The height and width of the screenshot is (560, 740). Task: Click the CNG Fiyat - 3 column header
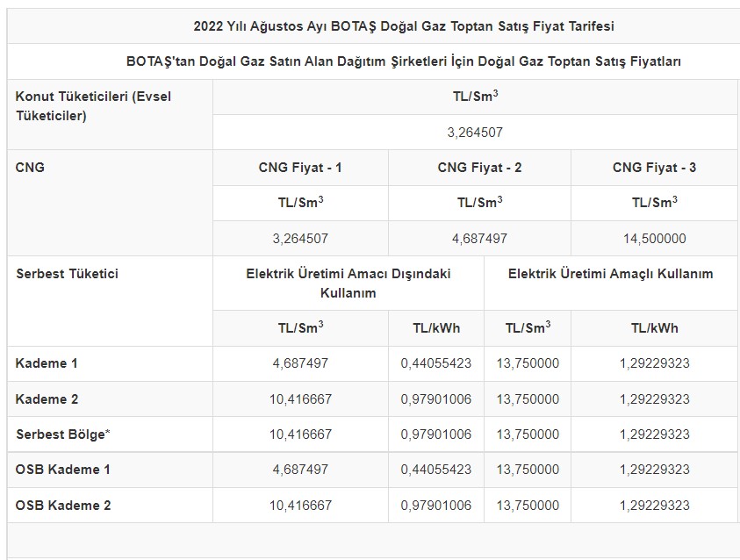click(x=654, y=168)
